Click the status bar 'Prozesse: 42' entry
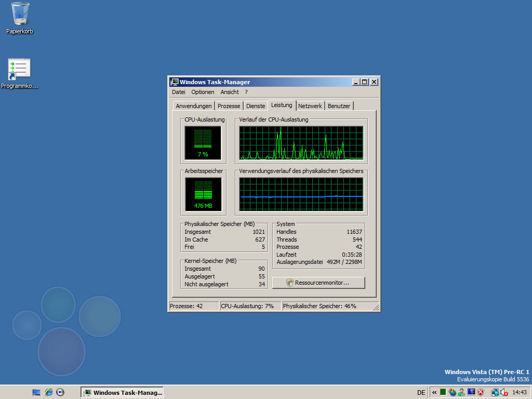The height and width of the screenshot is (399, 532). click(x=194, y=306)
